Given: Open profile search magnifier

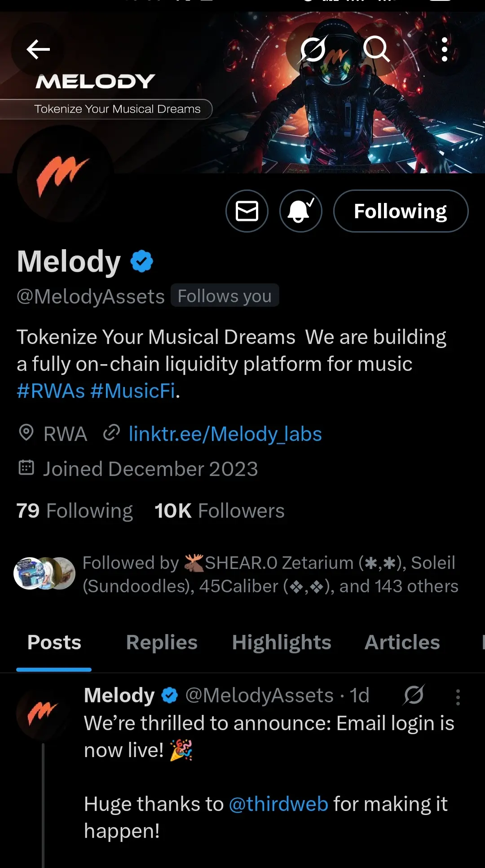Looking at the screenshot, I should (376, 49).
